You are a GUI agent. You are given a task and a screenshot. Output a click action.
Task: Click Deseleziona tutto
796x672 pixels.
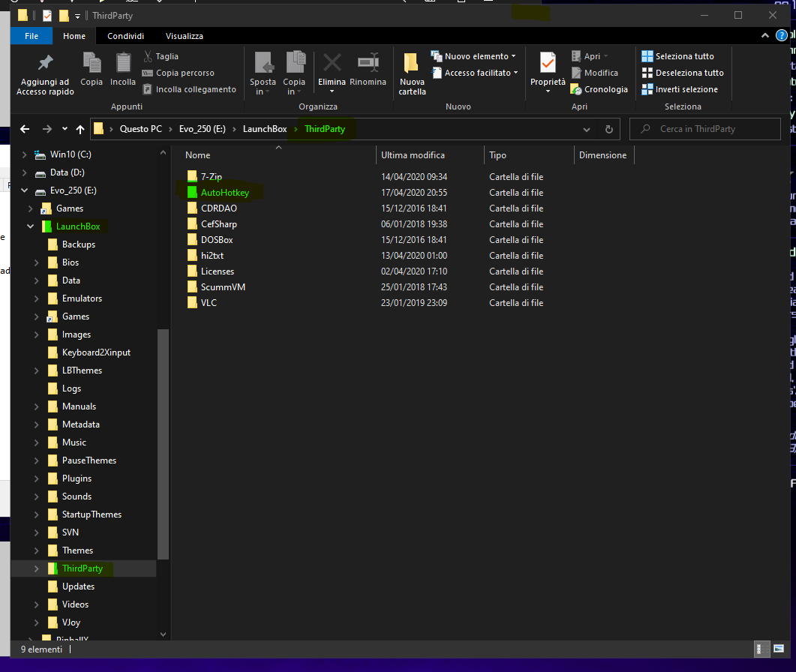point(683,73)
